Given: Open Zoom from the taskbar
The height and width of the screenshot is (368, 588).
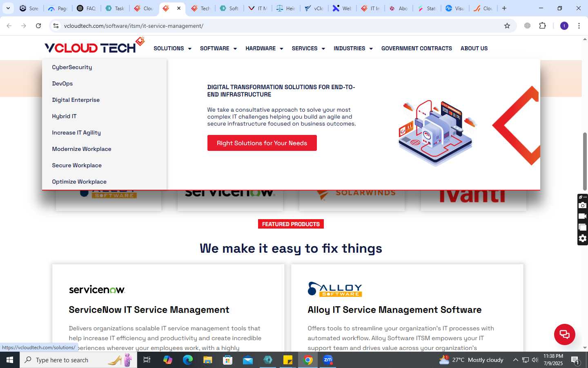Looking at the screenshot, I should point(328,360).
